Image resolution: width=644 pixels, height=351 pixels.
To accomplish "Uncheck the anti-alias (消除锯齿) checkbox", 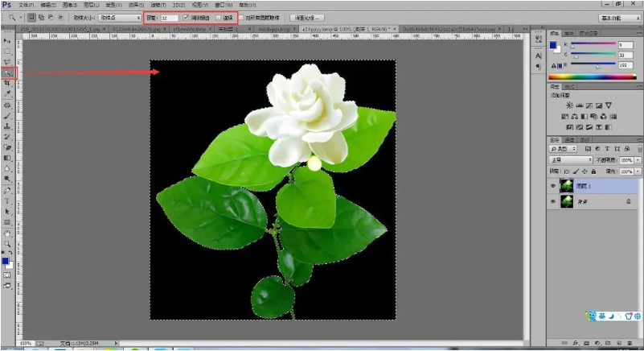I will point(187,17).
